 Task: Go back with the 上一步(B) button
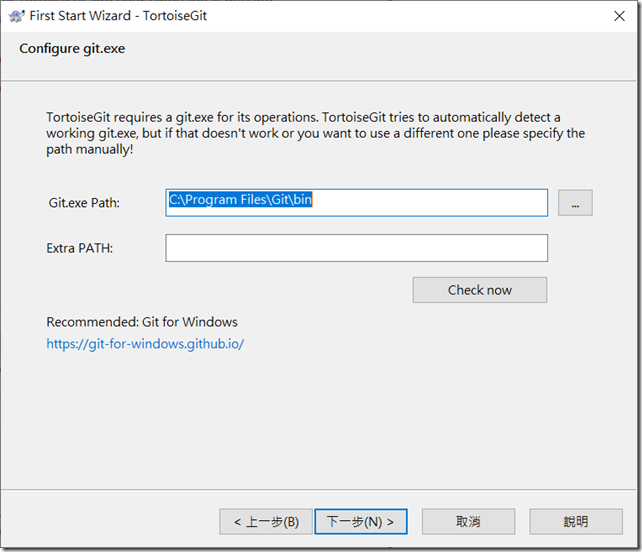[x=266, y=522]
